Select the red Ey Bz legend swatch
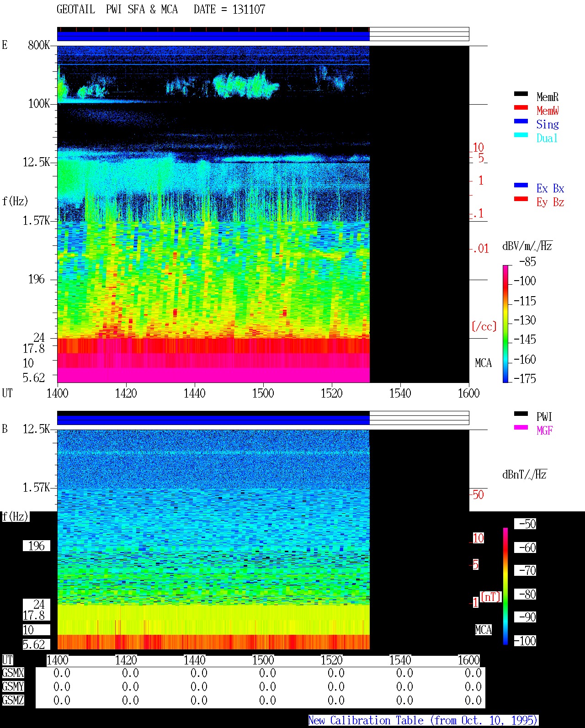 pyautogui.click(x=521, y=199)
